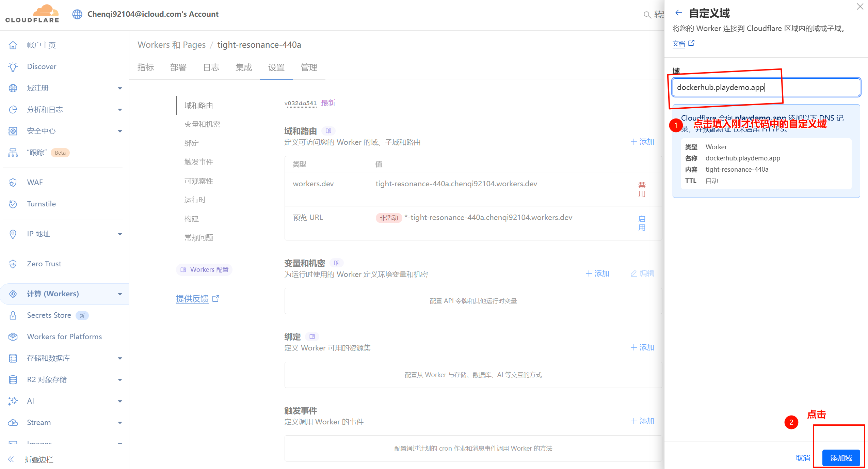Screen dimensions: 868x469
Task: Open the 提供反馈 link
Action: (x=192, y=299)
